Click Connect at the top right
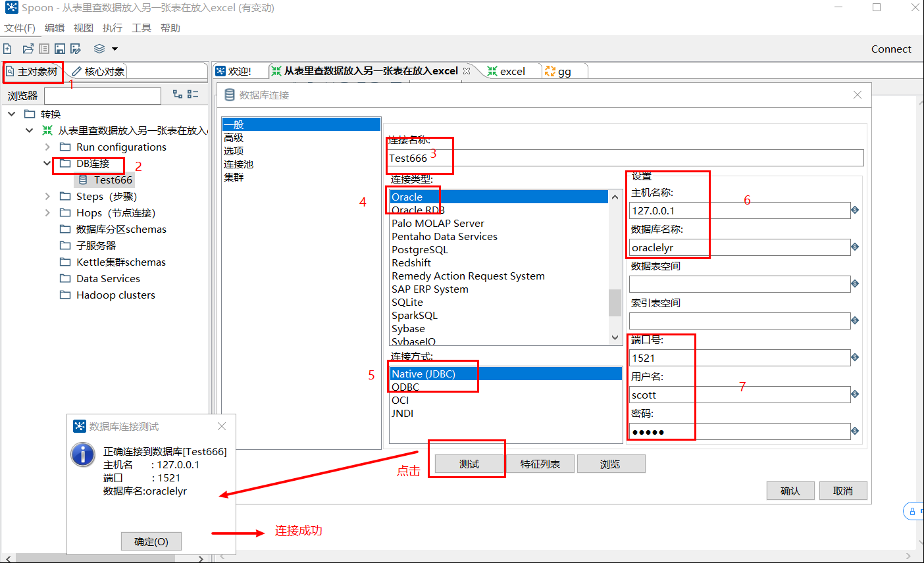The image size is (924, 563). [x=891, y=49]
